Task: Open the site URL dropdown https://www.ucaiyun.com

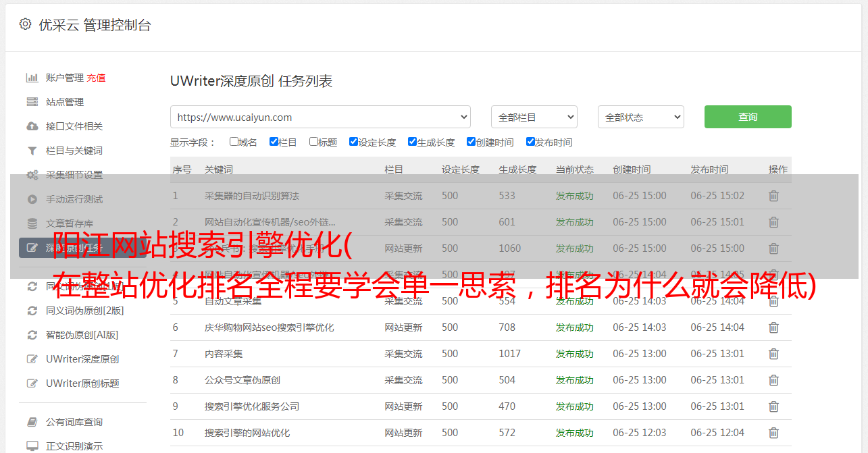Action: [x=320, y=117]
